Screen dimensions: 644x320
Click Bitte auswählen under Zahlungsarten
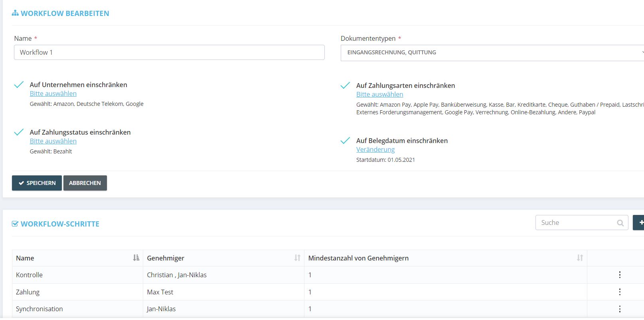click(379, 94)
